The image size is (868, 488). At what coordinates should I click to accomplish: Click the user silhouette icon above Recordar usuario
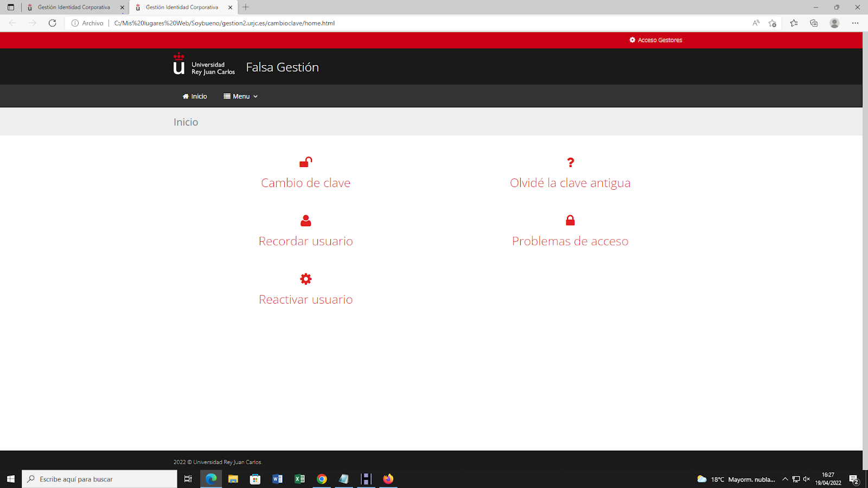[306, 220]
